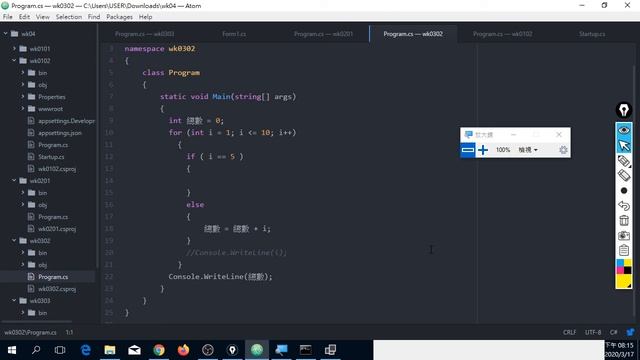Expand the Properties folder
The width and height of the screenshot is (640, 360).
tap(23, 97)
